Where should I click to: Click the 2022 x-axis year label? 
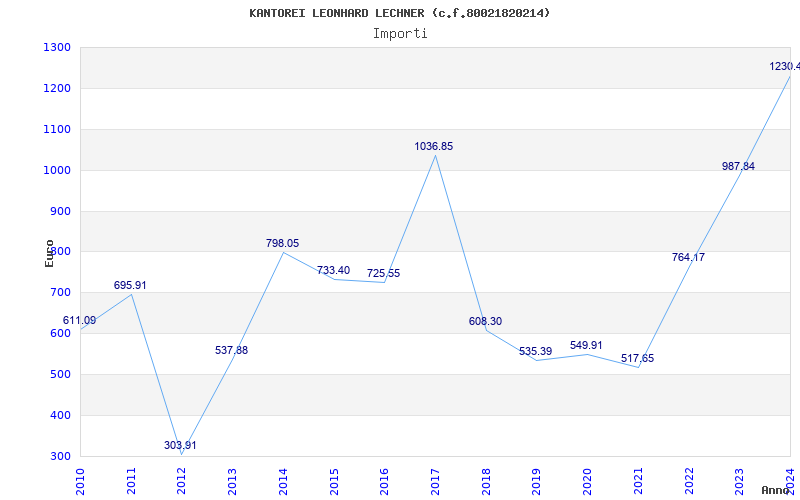(x=689, y=481)
